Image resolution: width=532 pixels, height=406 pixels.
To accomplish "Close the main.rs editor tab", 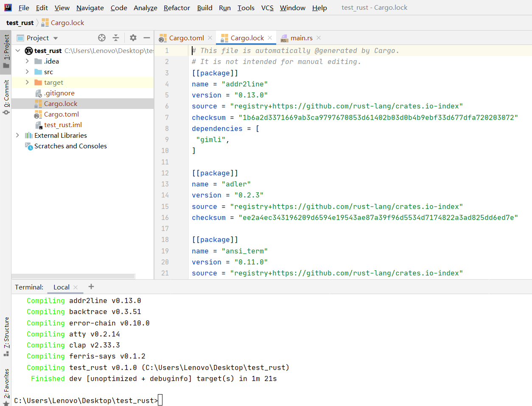I will click(x=319, y=38).
